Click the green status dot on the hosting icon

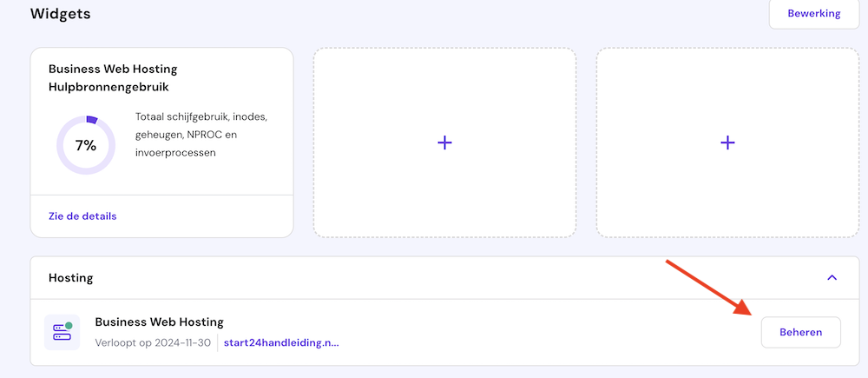coord(69,325)
